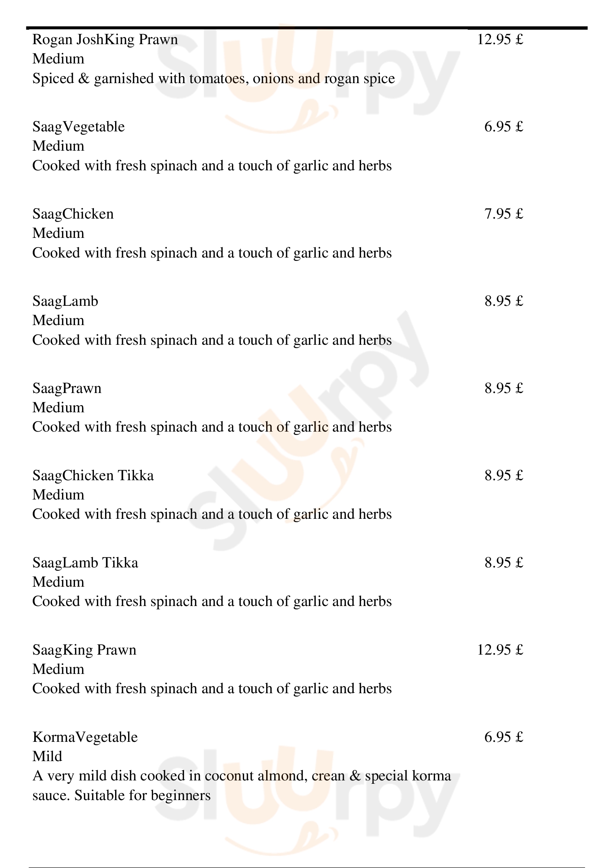Click the 7.95 £ price of SaagChicken

coord(504,214)
